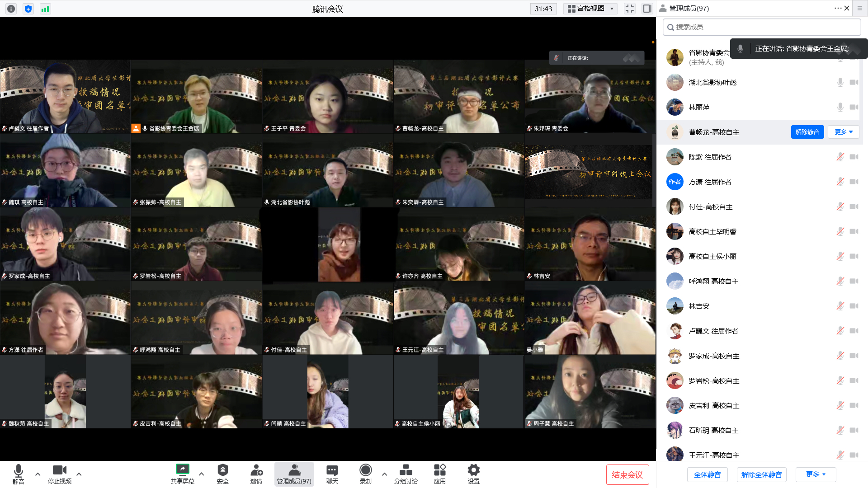
Task: Open the security shield icon
Action: [x=222, y=470]
